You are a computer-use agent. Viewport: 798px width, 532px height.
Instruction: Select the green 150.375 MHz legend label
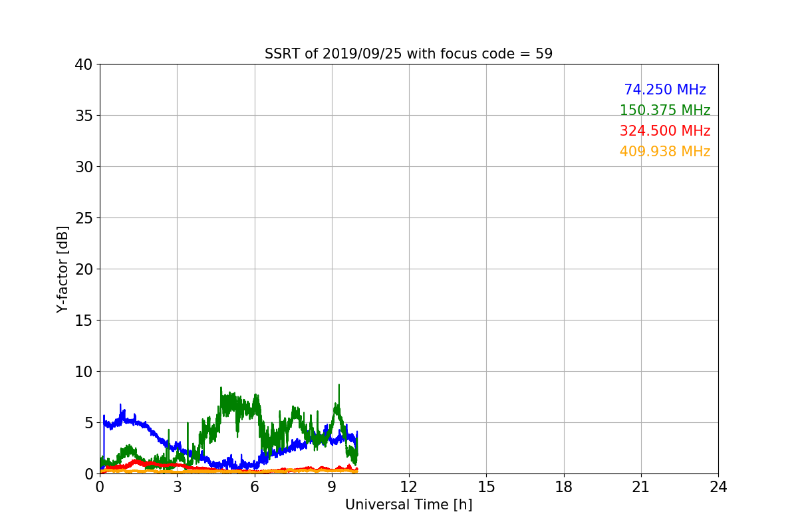665,110
